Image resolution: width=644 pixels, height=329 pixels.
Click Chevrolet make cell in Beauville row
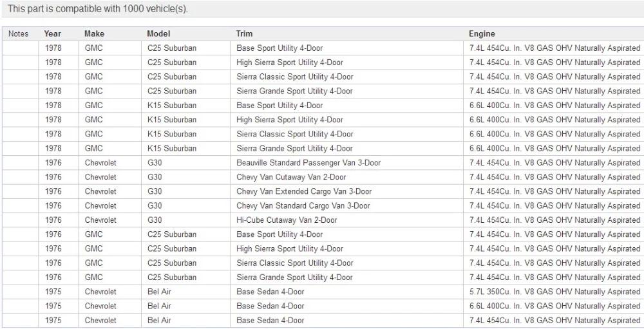[x=110, y=163]
